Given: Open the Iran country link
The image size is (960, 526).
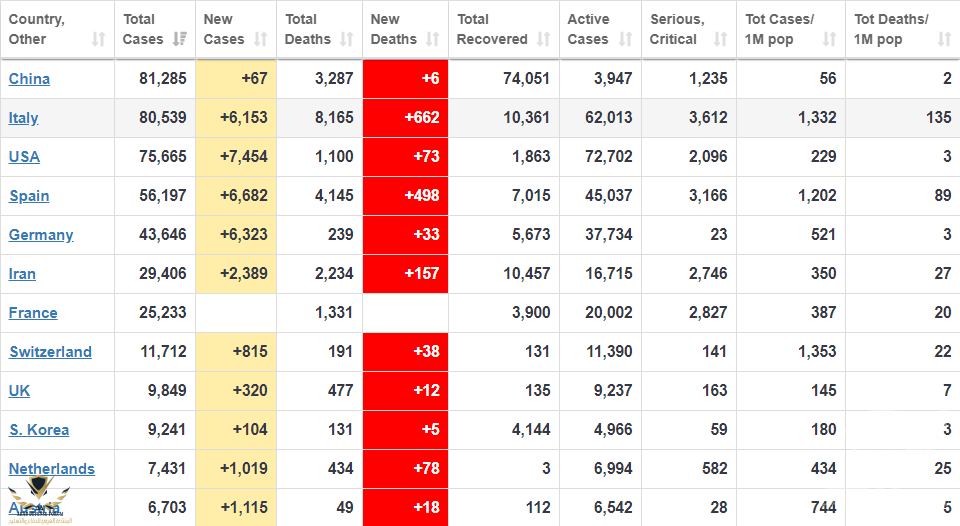Looking at the screenshot, I should 22,274.
